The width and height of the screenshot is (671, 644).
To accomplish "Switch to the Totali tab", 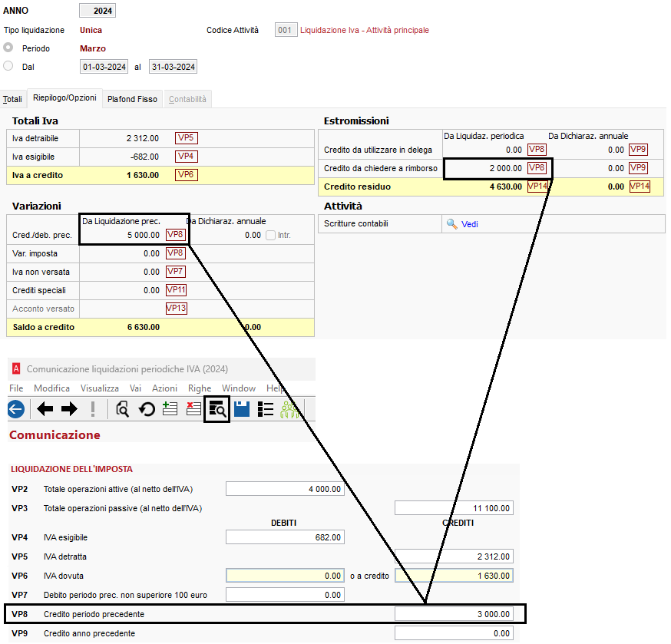I will point(12,99).
